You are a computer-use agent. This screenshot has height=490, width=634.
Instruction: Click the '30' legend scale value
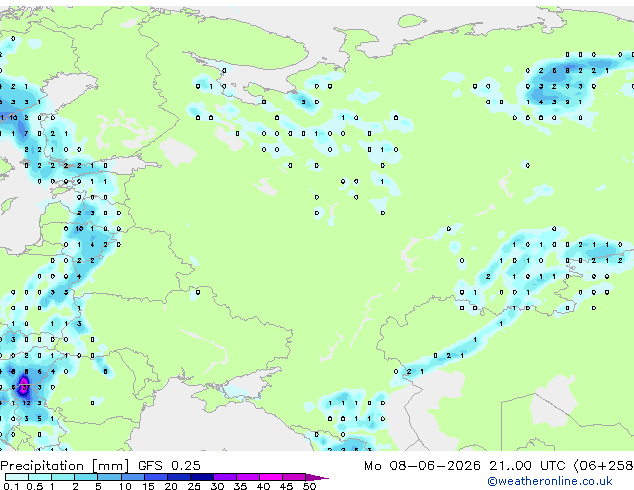coord(217,486)
